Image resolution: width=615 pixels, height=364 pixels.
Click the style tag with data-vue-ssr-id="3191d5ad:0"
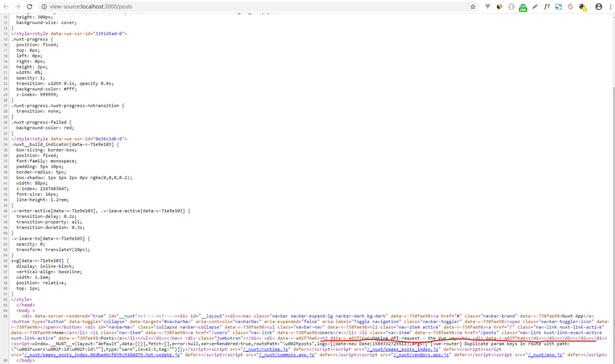(x=80, y=34)
